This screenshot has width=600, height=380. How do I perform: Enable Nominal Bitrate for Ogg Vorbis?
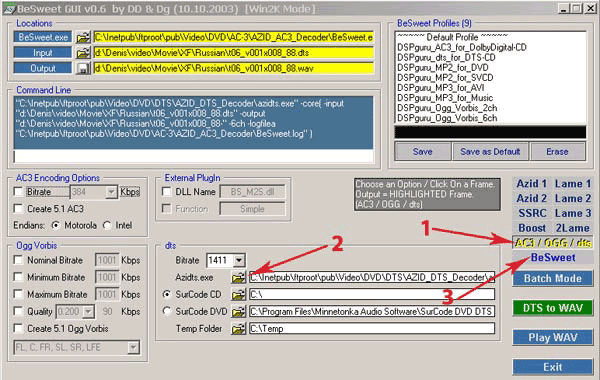[x=18, y=260]
